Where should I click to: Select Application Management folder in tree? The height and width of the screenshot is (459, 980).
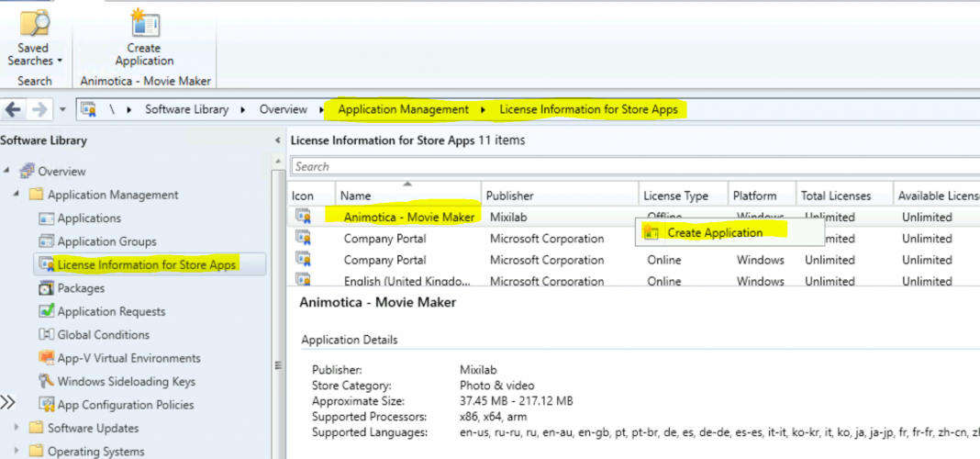click(x=113, y=196)
